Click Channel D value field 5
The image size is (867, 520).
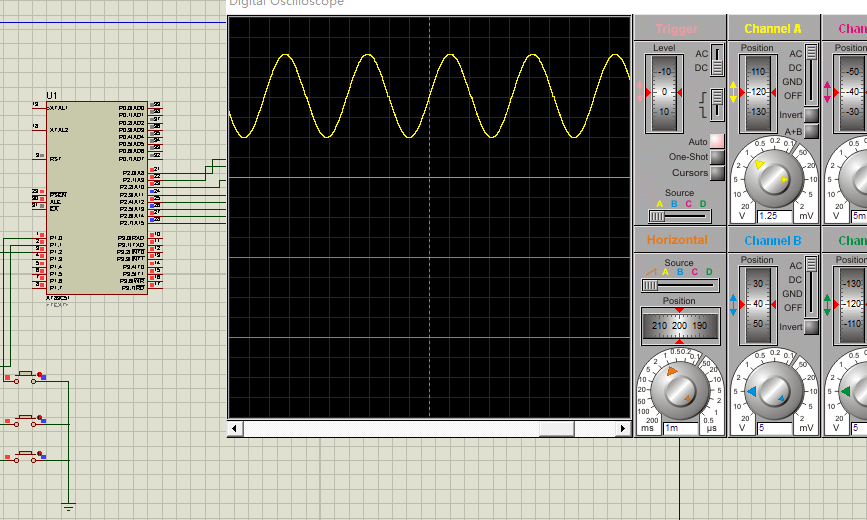859,428
